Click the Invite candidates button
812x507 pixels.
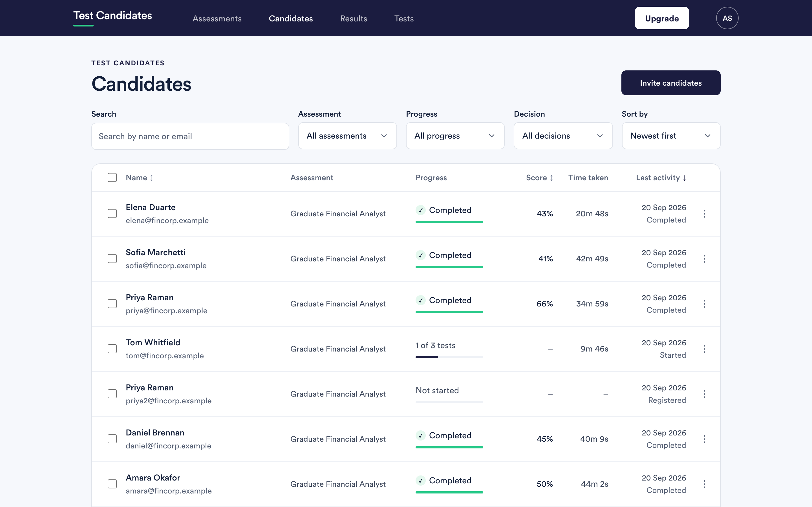[x=671, y=83]
